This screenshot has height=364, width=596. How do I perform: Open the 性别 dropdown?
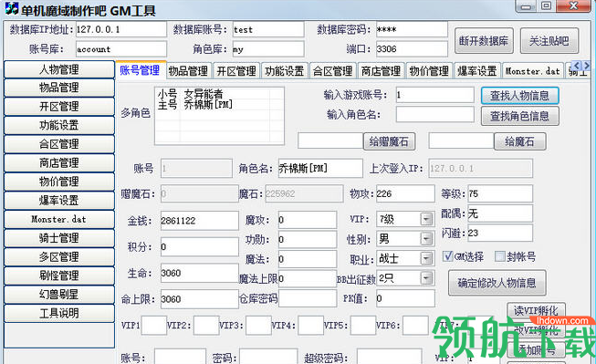(426, 239)
